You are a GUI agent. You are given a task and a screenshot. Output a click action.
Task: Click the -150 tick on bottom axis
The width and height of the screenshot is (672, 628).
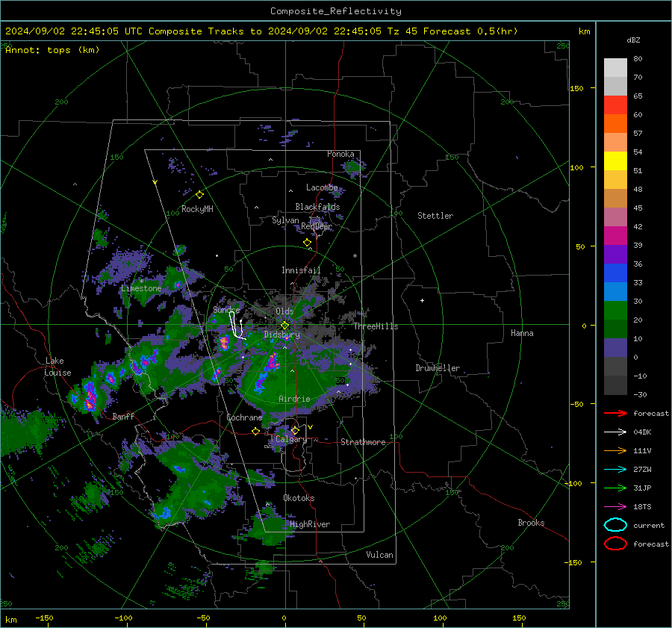click(x=44, y=618)
